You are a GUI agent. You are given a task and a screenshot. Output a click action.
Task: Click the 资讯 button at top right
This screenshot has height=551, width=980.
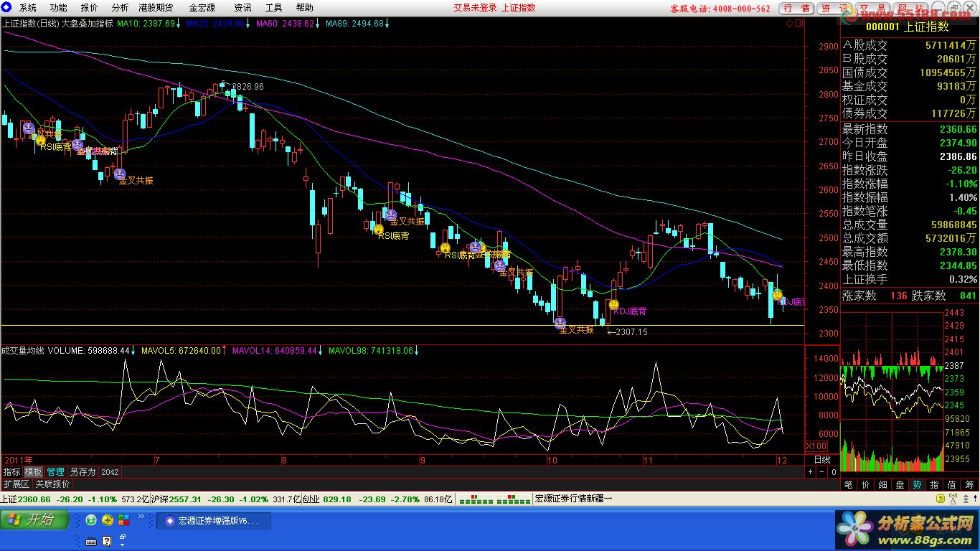tap(834, 9)
